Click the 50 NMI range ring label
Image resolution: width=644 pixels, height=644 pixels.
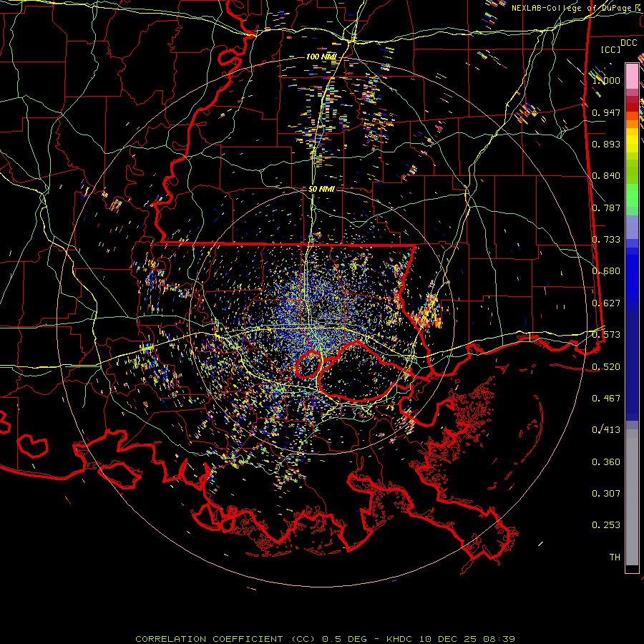tap(321, 189)
